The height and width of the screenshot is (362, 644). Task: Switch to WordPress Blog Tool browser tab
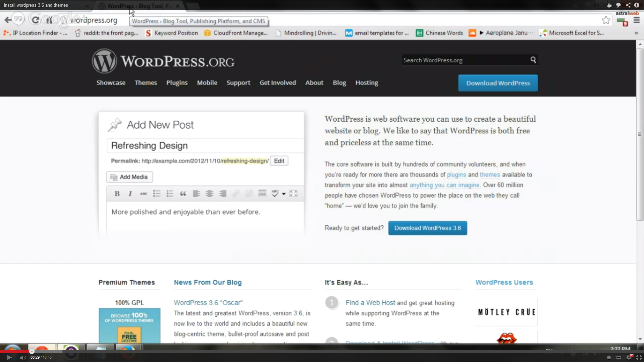[x=139, y=6]
